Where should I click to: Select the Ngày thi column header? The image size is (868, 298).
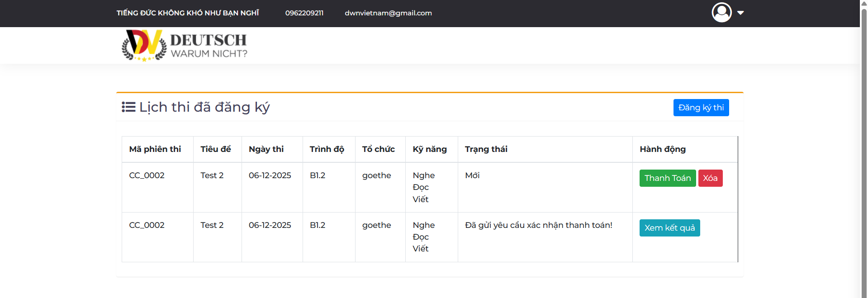pos(266,149)
